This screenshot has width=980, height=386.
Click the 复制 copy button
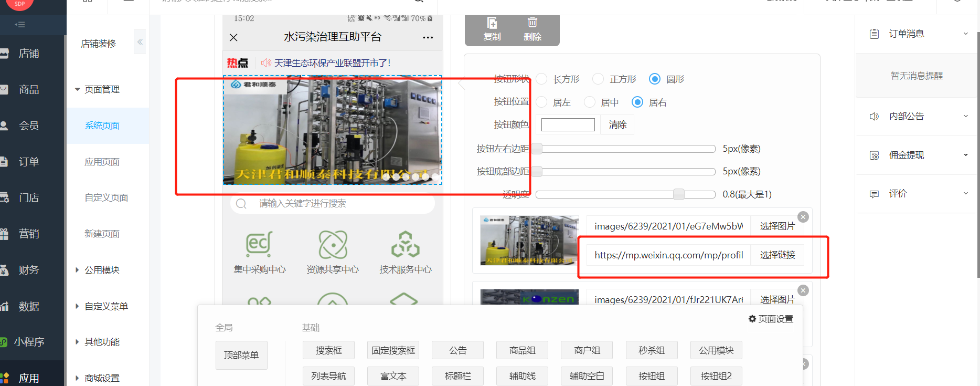click(x=492, y=29)
